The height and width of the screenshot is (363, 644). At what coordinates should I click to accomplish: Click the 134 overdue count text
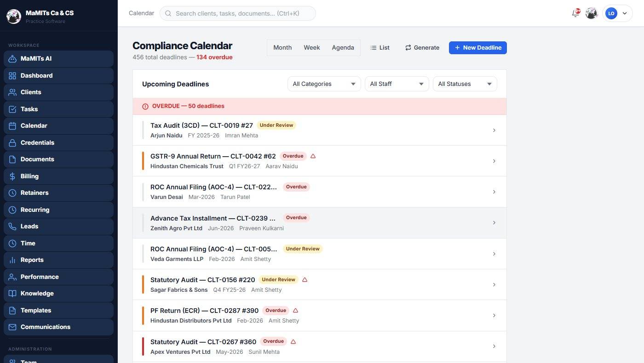tap(214, 57)
